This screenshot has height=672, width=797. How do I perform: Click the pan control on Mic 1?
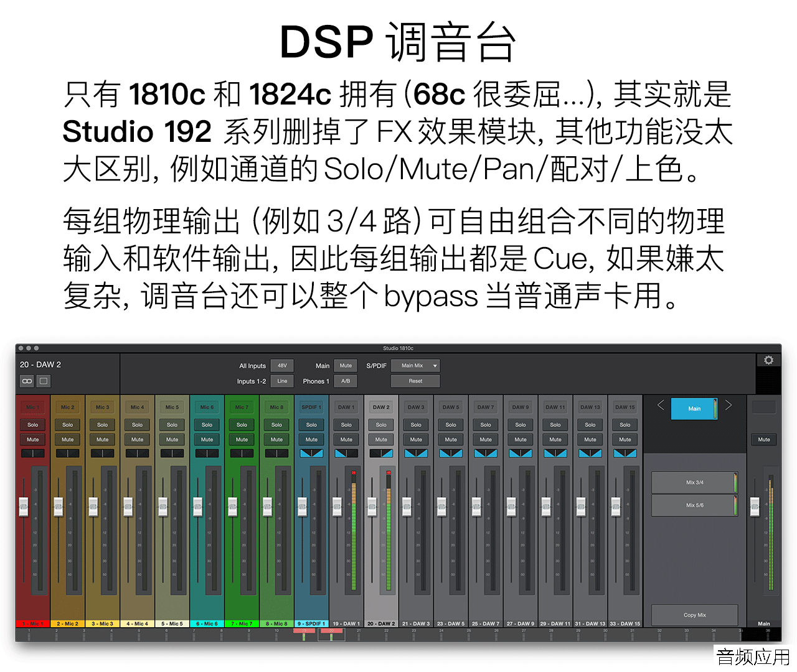[33, 453]
